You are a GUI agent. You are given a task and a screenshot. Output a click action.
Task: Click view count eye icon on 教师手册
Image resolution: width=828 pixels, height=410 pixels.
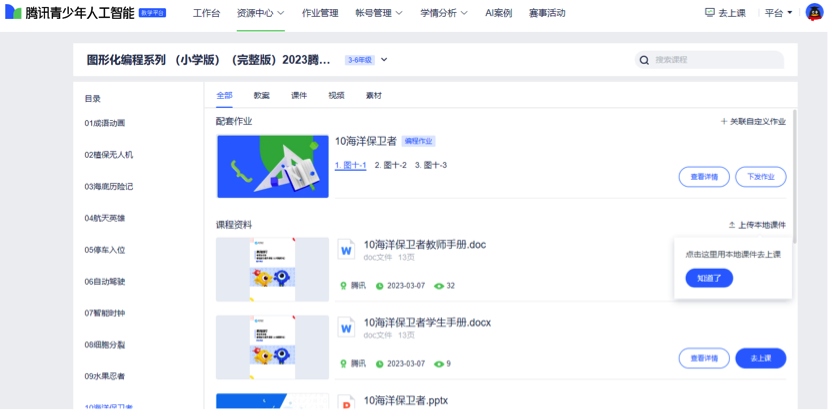point(438,286)
